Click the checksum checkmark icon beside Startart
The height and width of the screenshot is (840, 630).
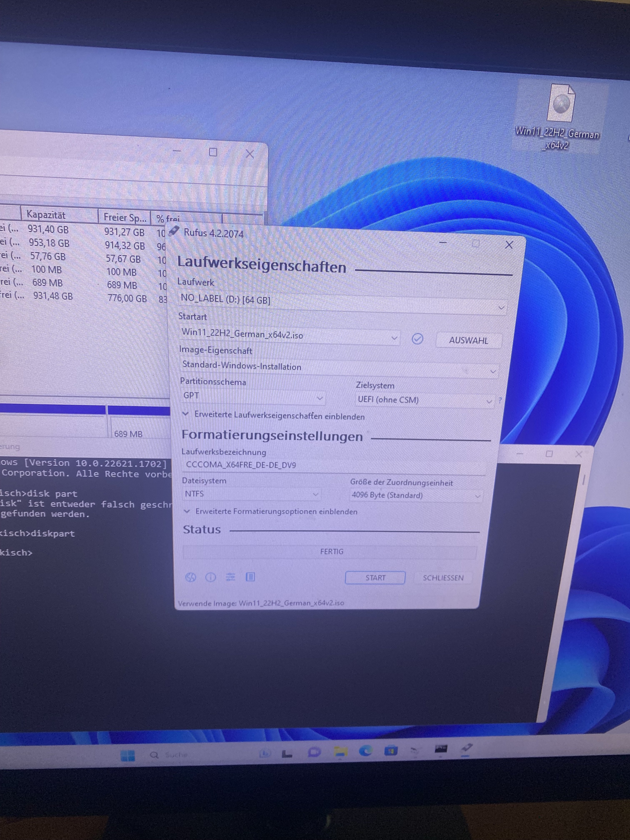coord(417,338)
